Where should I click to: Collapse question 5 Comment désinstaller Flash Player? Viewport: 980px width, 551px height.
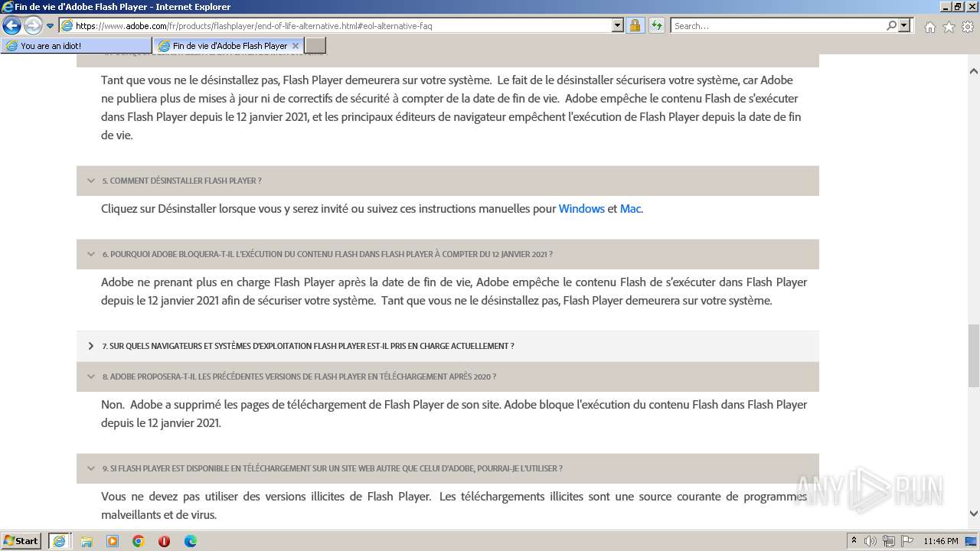point(91,181)
